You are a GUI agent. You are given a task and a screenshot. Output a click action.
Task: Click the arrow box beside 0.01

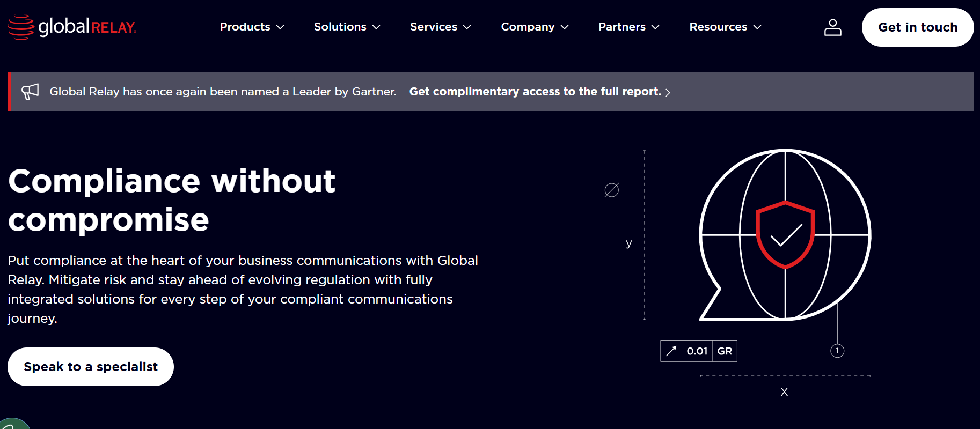pos(671,351)
